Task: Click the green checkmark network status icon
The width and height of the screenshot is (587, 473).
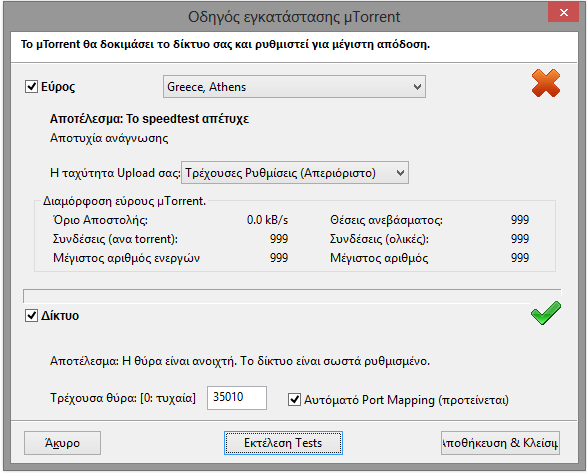Action: pyautogui.click(x=546, y=313)
